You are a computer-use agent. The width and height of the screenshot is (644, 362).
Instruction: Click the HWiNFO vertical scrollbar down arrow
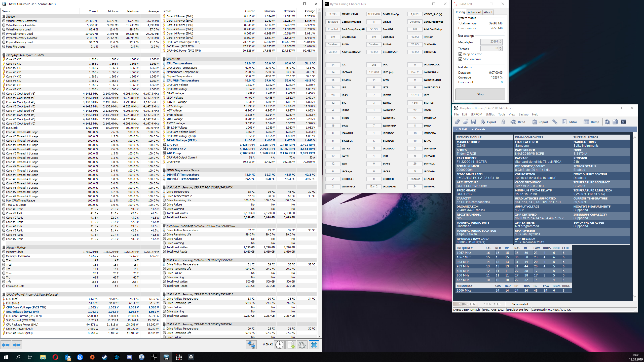point(319,336)
